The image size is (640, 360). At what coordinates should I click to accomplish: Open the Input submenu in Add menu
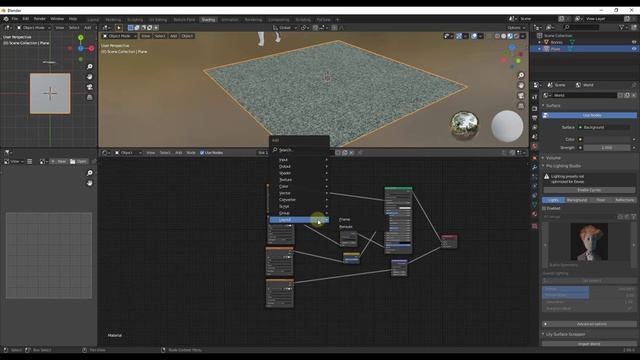pyautogui.click(x=299, y=160)
